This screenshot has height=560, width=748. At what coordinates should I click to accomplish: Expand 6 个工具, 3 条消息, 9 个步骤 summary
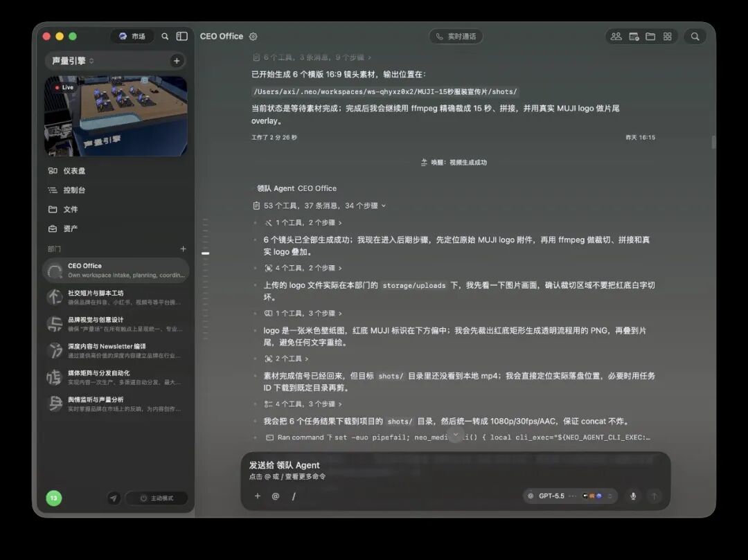click(312, 57)
